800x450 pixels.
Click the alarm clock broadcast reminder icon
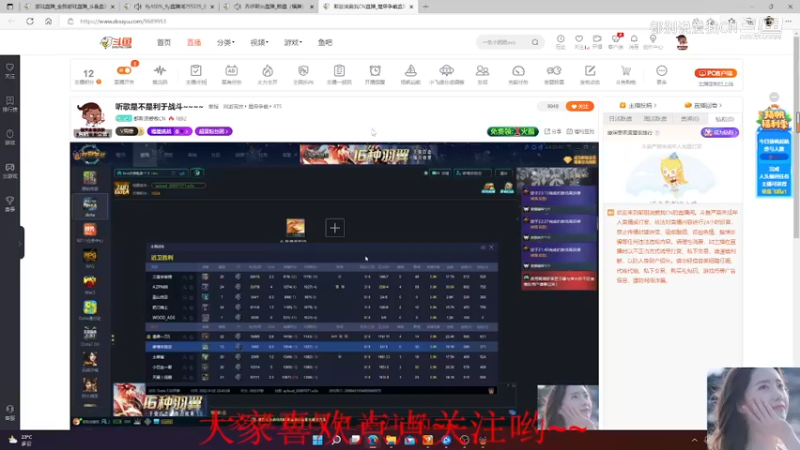[375, 70]
